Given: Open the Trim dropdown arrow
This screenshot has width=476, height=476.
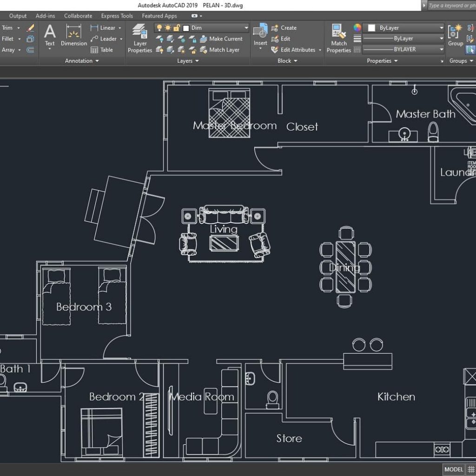Looking at the screenshot, I should (x=19, y=28).
